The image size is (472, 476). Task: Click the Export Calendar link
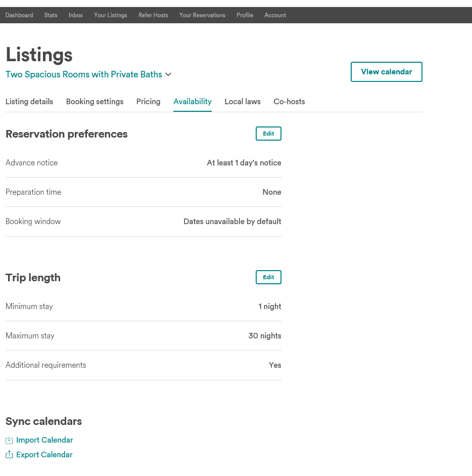[44, 455]
